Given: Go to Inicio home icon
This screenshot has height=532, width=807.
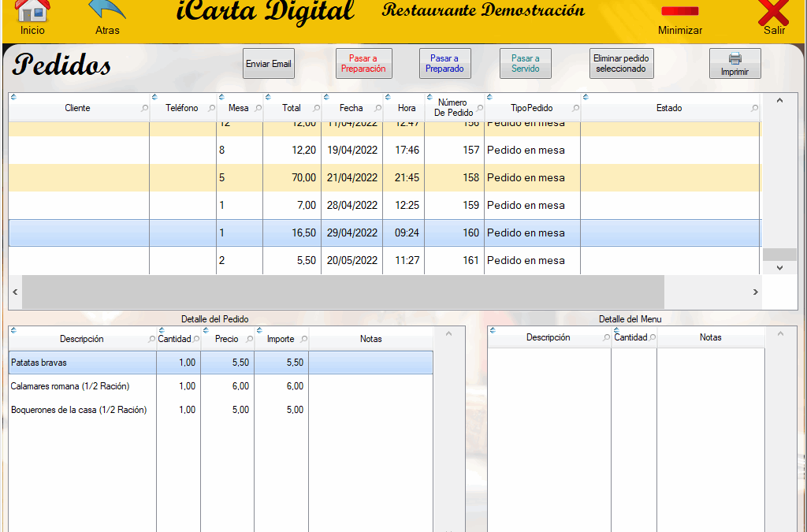Looking at the screenshot, I should point(32,11).
